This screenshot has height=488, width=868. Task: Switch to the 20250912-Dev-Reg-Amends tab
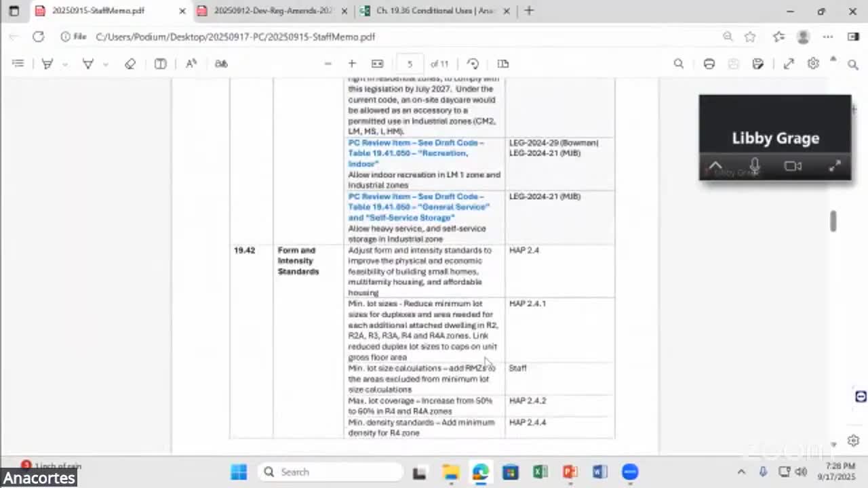[x=274, y=11]
